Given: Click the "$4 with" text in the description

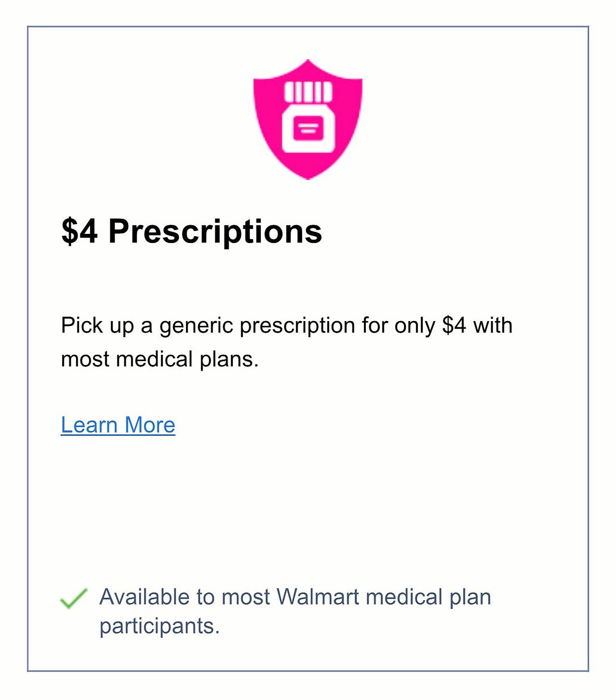Looking at the screenshot, I should pyautogui.click(x=477, y=325).
